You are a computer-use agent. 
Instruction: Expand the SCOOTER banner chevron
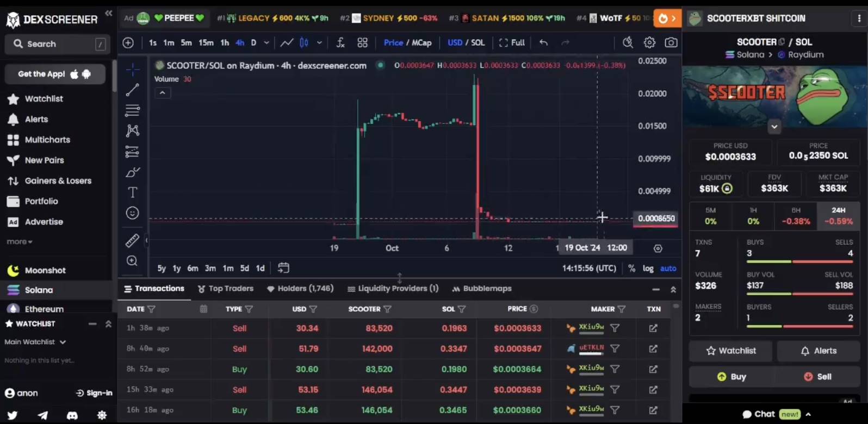774,127
